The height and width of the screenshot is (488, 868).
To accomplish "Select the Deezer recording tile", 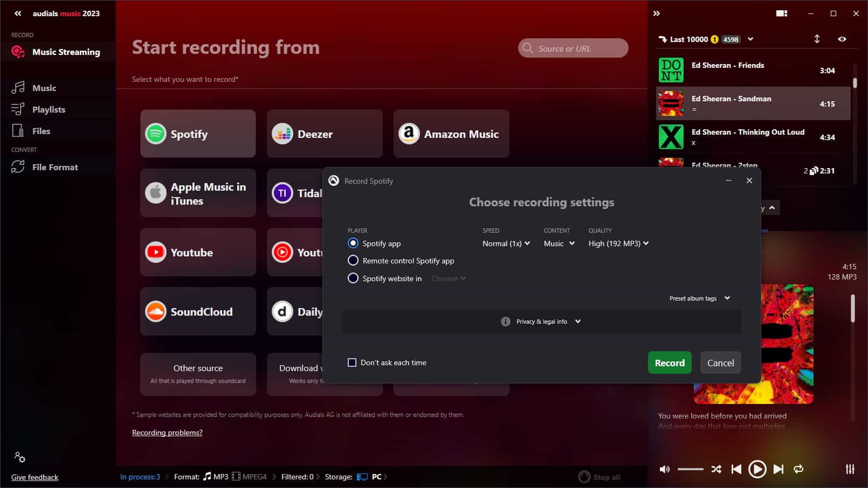I will coord(325,134).
